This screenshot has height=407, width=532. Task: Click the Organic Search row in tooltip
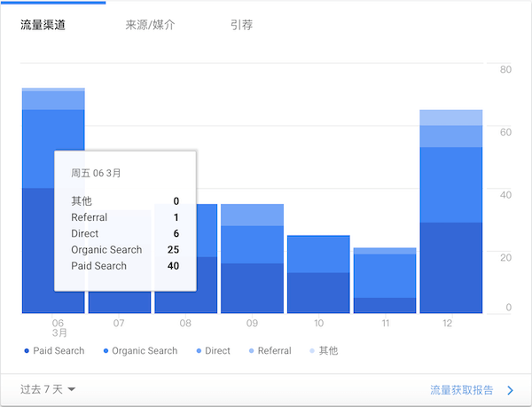(125, 250)
